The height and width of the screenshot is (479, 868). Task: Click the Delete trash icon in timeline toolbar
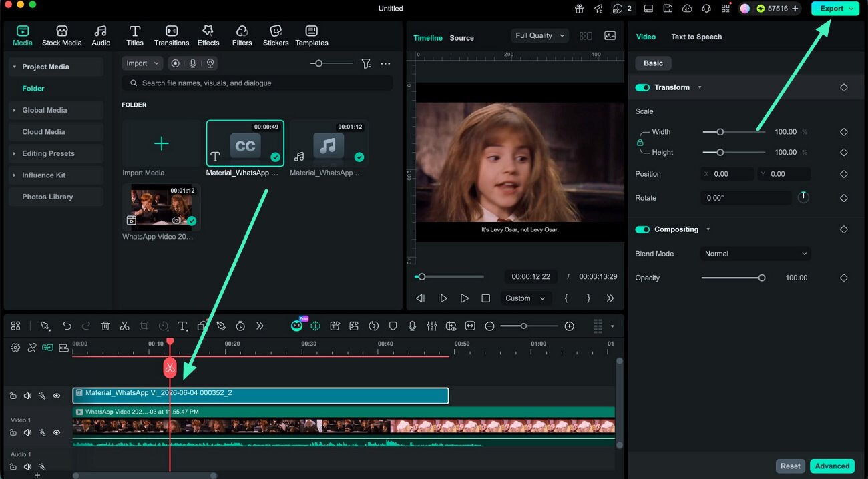(x=105, y=326)
